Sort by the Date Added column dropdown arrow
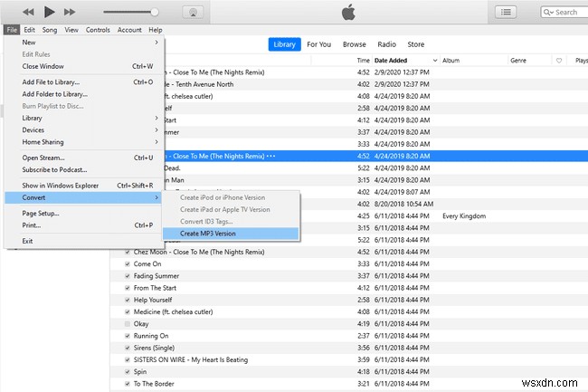The height and width of the screenshot is (392, 588). pos(434,61)
